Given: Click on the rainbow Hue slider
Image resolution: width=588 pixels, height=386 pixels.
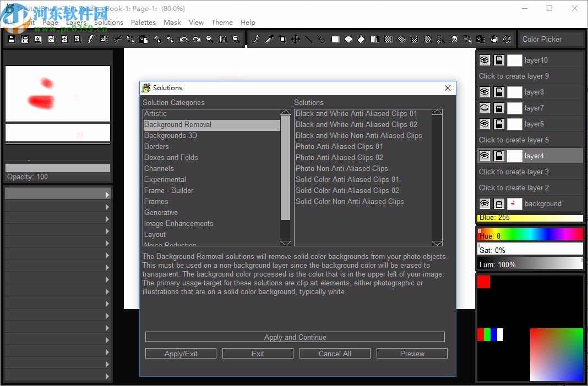Looking at the screenshot, I should [x=530, y=235].
